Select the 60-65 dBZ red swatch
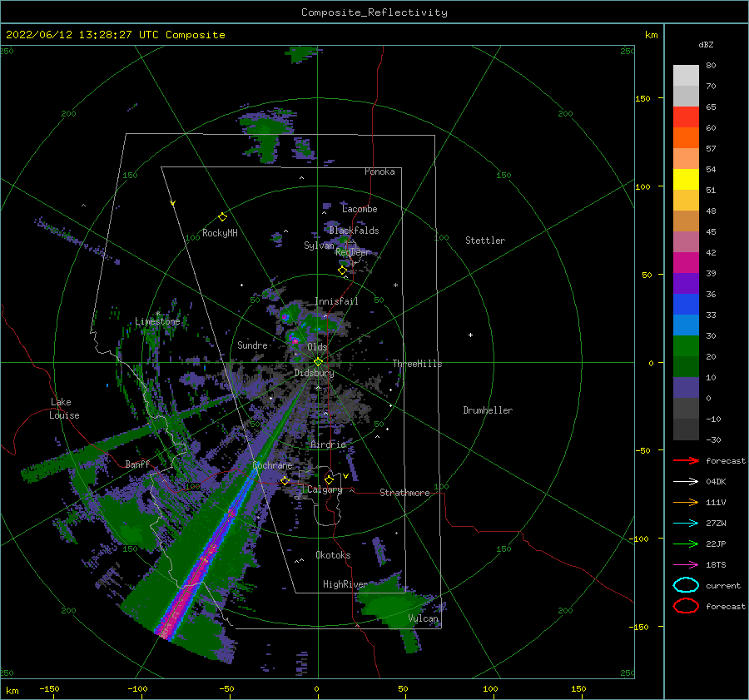 click(x=686, y=117)
